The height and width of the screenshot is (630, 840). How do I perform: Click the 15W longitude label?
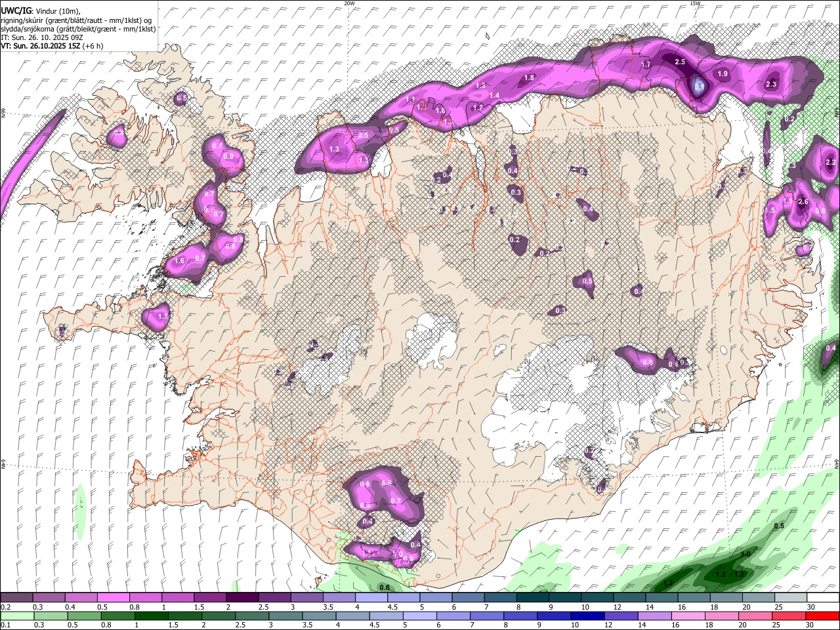(695, 3)
